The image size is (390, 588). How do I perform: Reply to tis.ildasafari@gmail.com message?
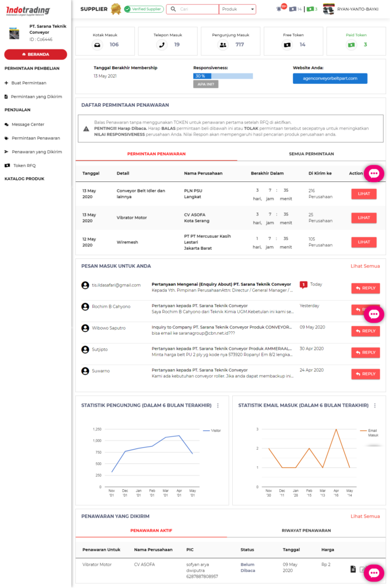pyautogui.click(x=365, y=288)
